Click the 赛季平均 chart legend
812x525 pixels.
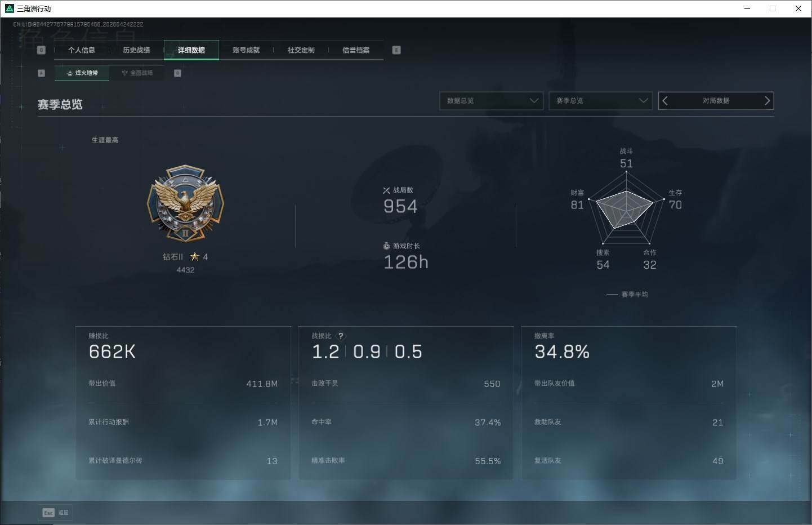tap(627, 295)
